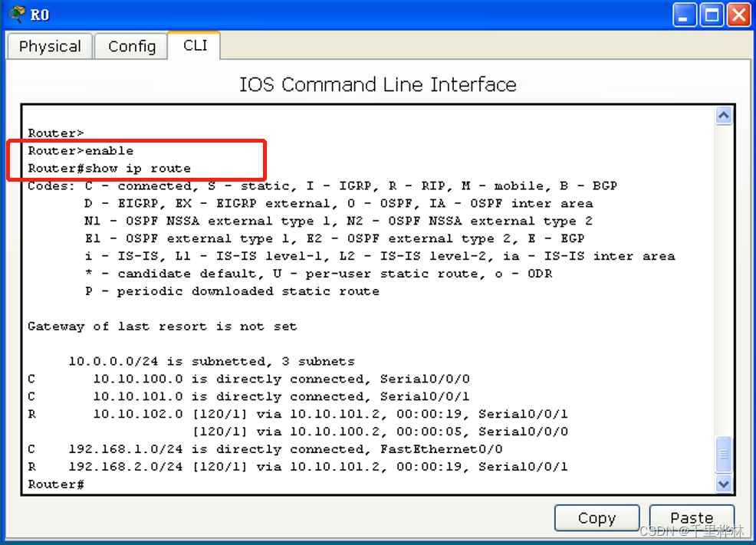Click the route via 10.10.100.2 Serial0/0/0

coord(380,432)
